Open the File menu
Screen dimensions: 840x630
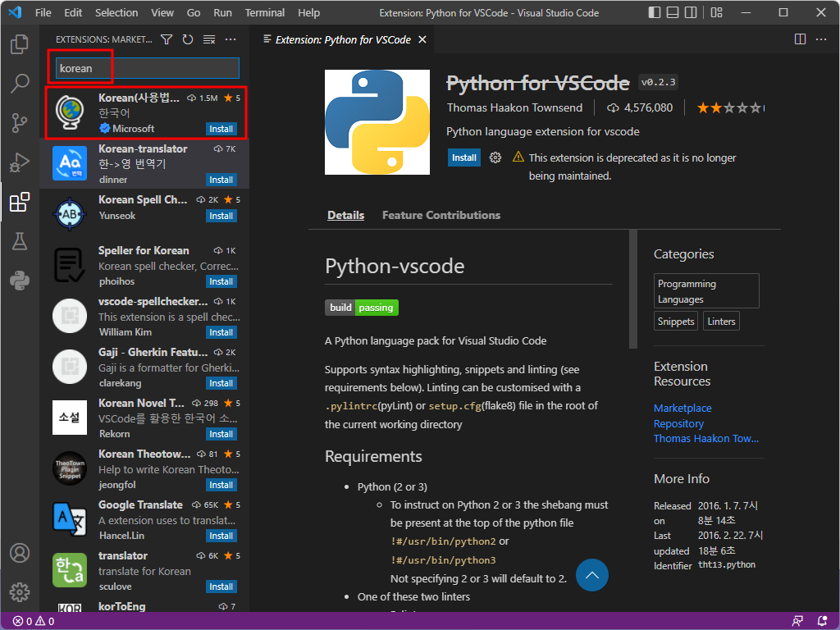(x=43, y=12)
